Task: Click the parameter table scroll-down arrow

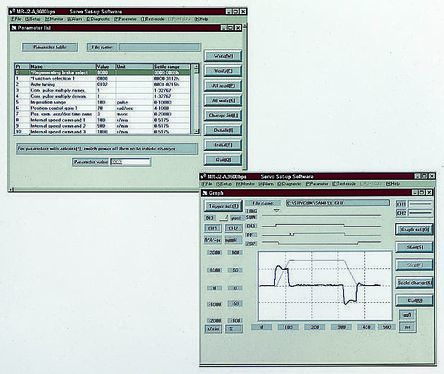Action: (196, 131)
